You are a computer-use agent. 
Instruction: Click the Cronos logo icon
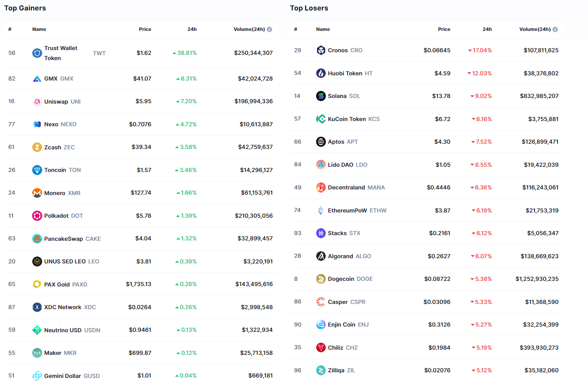coord(321,50)
